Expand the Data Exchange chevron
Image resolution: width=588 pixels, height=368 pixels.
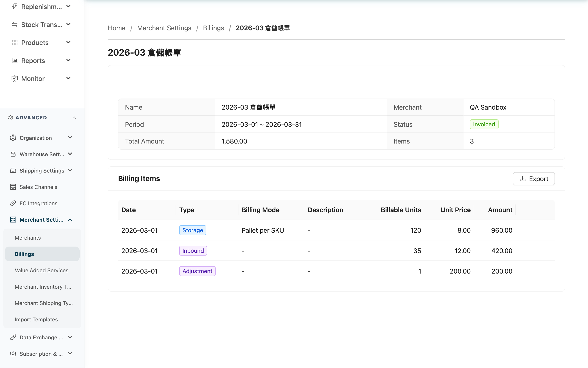click(x=70, y=337)
